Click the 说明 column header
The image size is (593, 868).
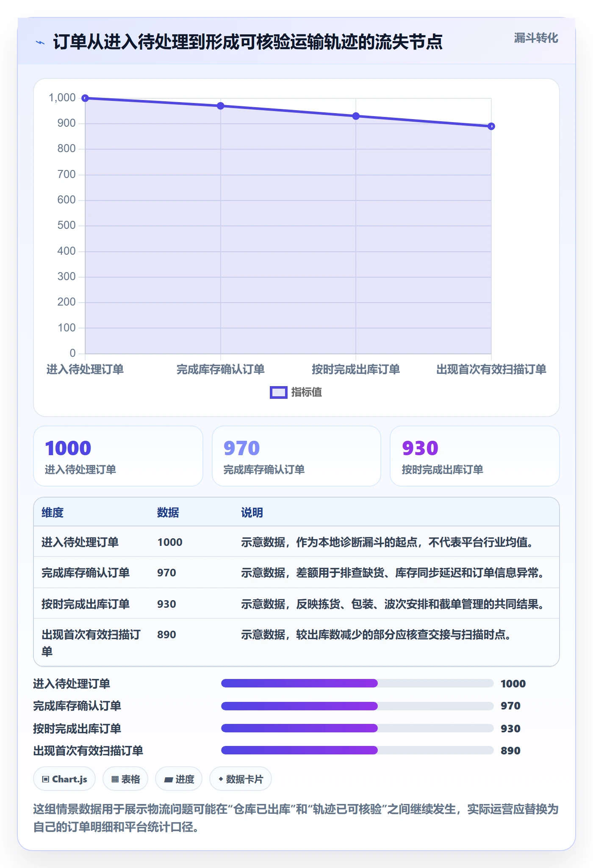pos(252,512)
